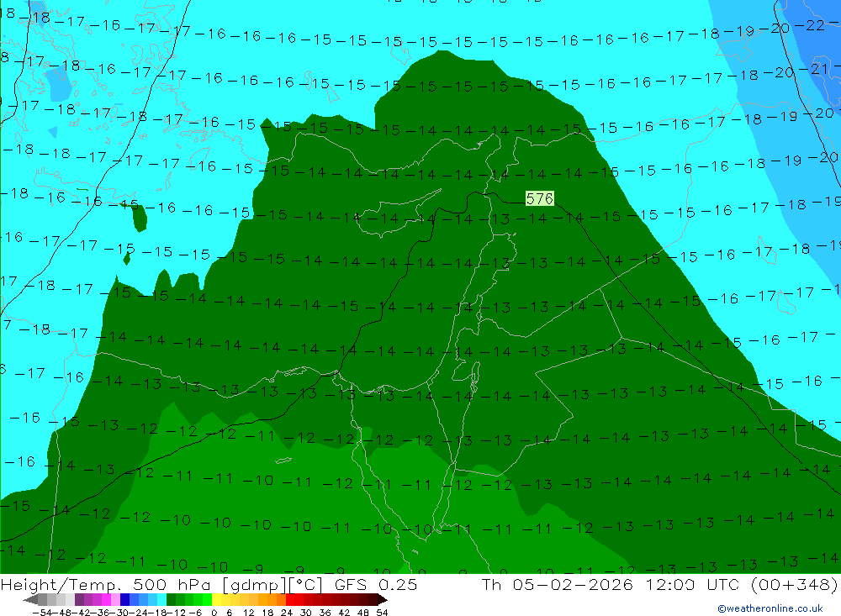The image size is (841, 616).
Task: Pick the bright red legend swatch
Action: pos(290,600)
